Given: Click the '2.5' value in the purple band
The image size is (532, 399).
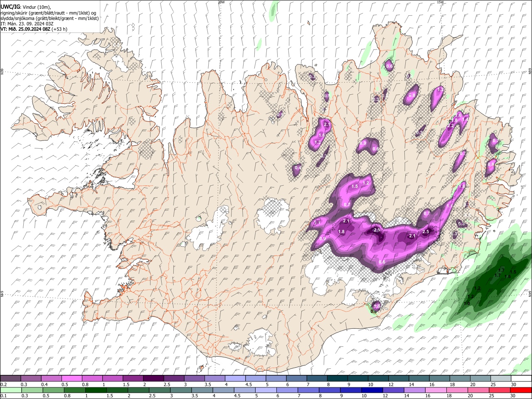Looking at the screenshot, I should point(426,232).
